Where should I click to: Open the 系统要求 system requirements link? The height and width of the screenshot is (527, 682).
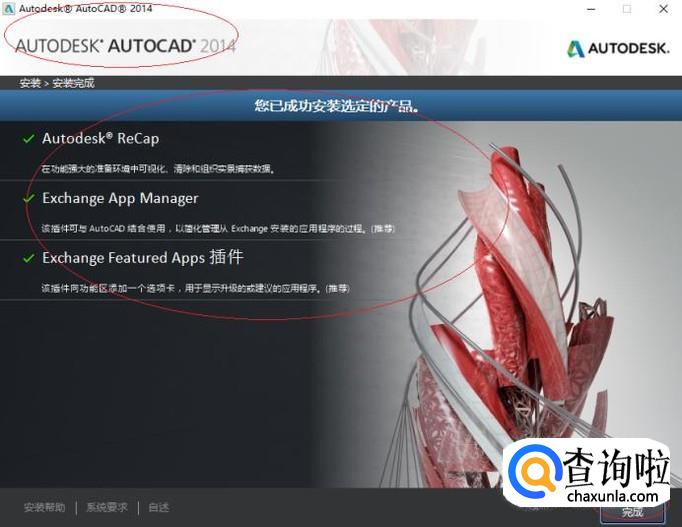pyautogui.click(x=107, y=507)
